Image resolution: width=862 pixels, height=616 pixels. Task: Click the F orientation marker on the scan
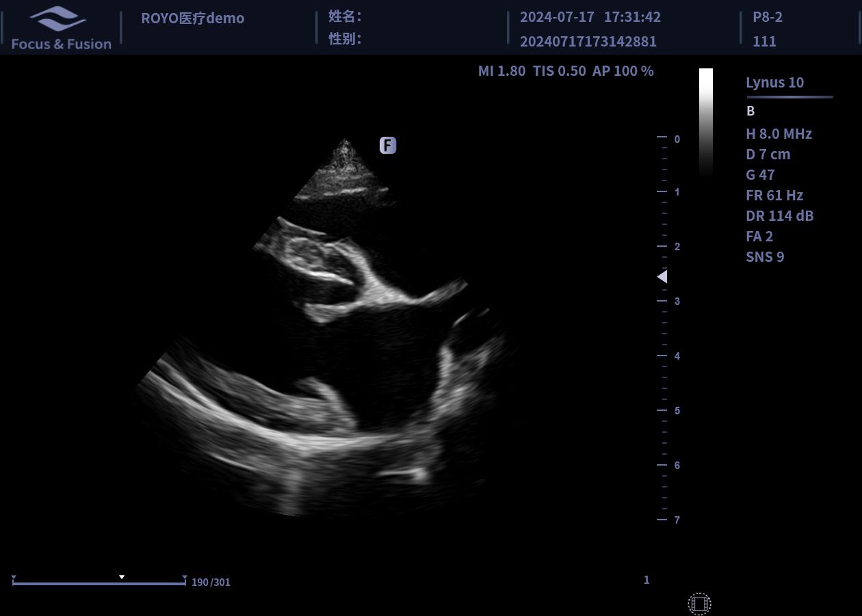(x=388, y=145)
